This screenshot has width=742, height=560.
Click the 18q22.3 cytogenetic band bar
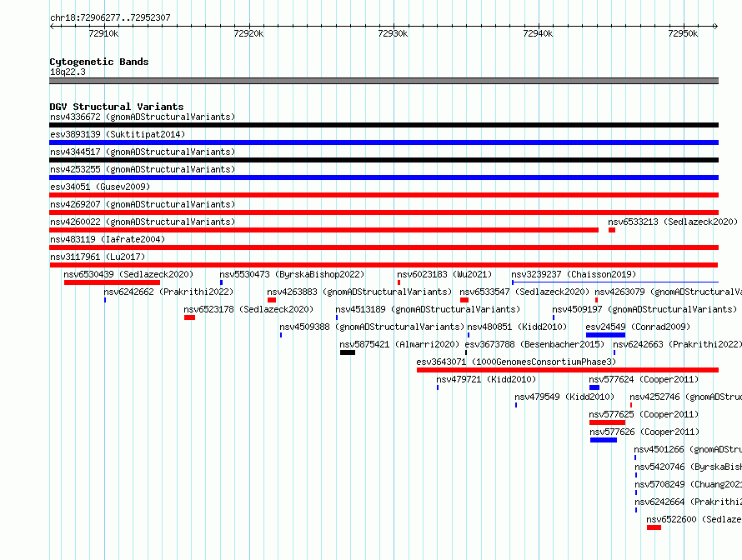point(384,81)
